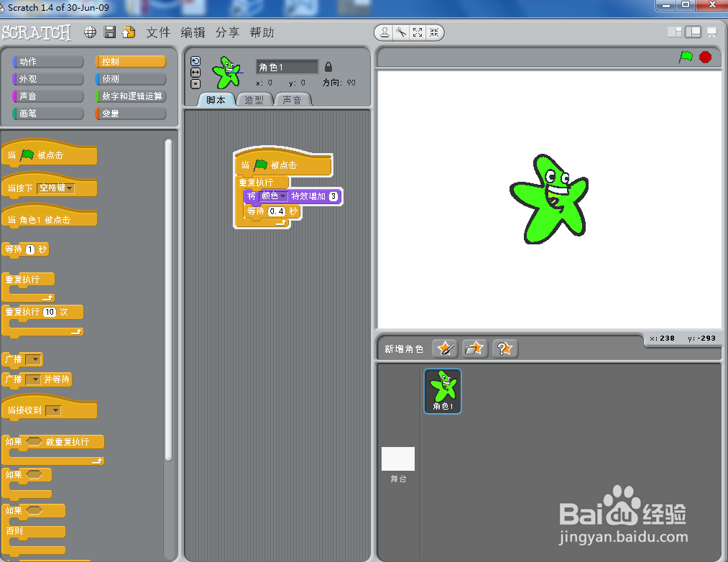Choose new sprite from file
This screenshot has height=562, width=728.
pos(475,349)
